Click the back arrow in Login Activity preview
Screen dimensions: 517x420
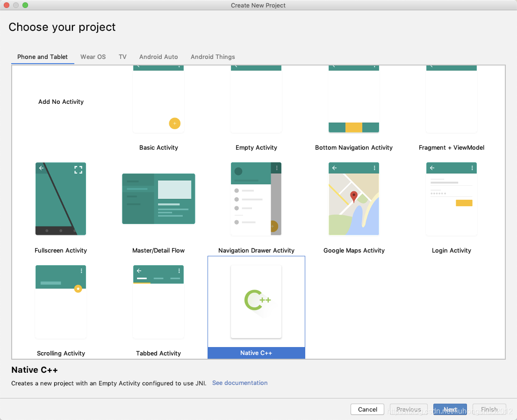coord(432,168)
